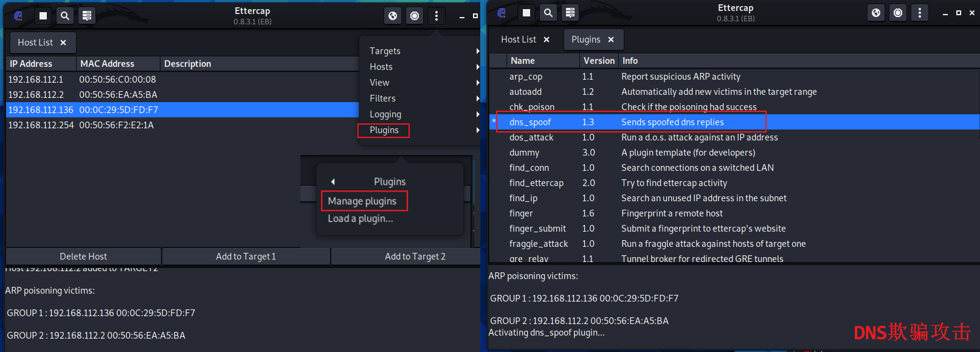Viewport: 980px width, 352px height.
Task: Sort hosts by MAC Address column
Action: 118,64
